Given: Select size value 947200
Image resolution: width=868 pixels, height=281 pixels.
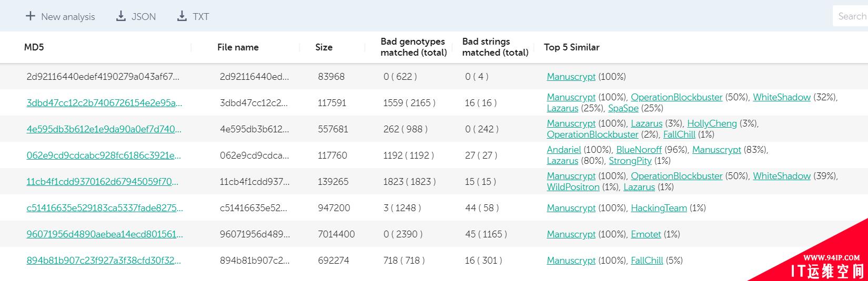Looking at the screenshot, I should [334, 208].
